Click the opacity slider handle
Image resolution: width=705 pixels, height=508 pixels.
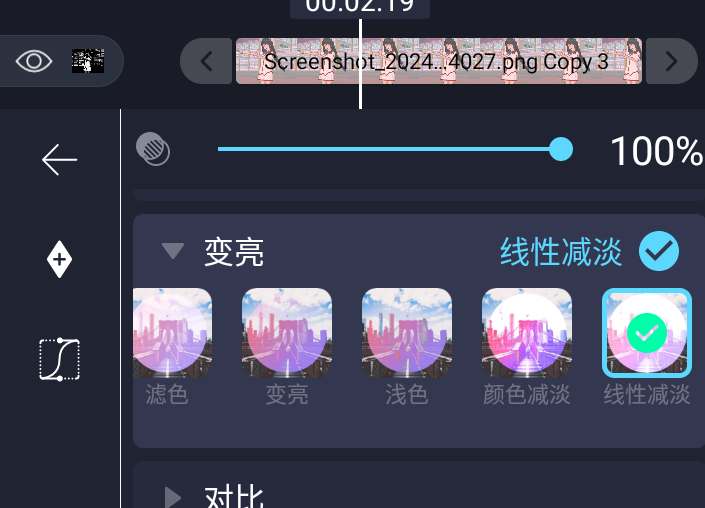561,149
